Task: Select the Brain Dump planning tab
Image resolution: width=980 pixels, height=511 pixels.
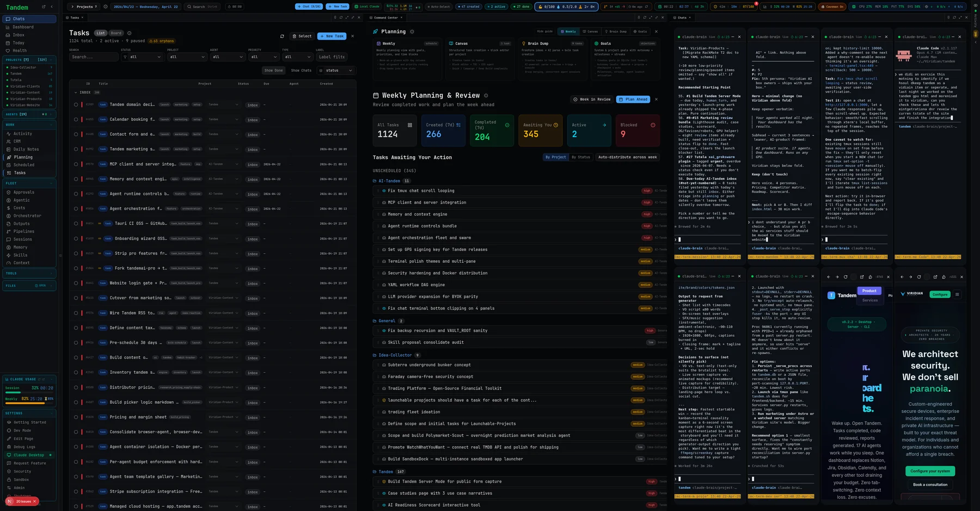Action: click(615, 32)
